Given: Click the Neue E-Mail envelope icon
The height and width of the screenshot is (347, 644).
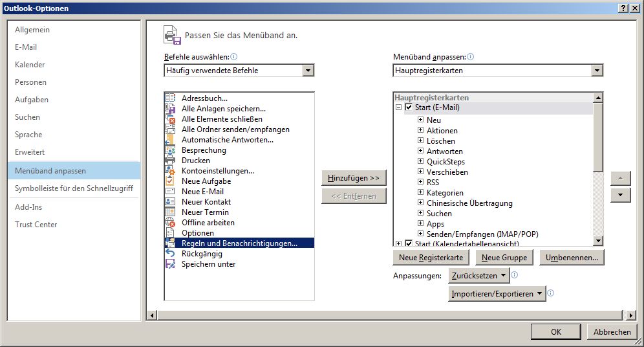Looking at the screenshot, I should (170, 191).
